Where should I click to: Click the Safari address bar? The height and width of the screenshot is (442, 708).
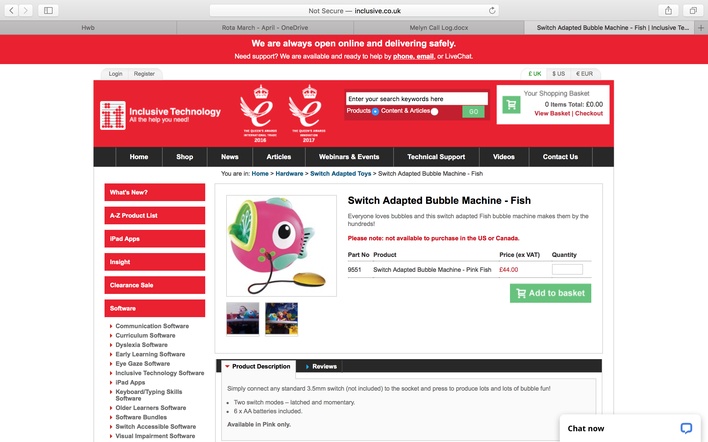(354, 10)
